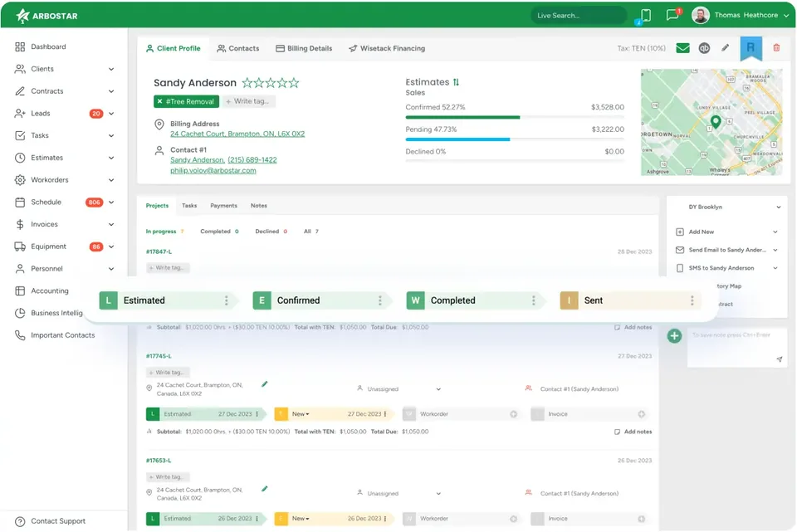
Task: Click Workorder plus icon in #17653-L
Action: click(513, 519)
